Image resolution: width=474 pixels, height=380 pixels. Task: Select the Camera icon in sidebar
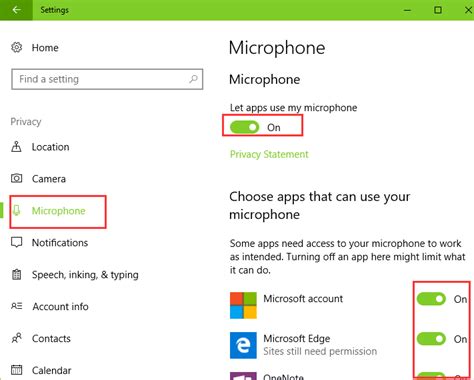pos(17,178)
